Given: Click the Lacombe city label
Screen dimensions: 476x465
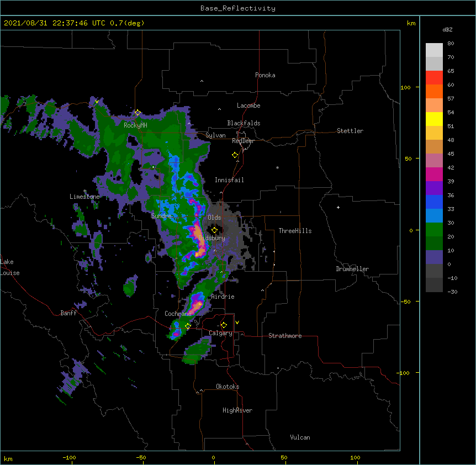Looking at the screenshot, I should pyautogui.click(x=248, y=105).
